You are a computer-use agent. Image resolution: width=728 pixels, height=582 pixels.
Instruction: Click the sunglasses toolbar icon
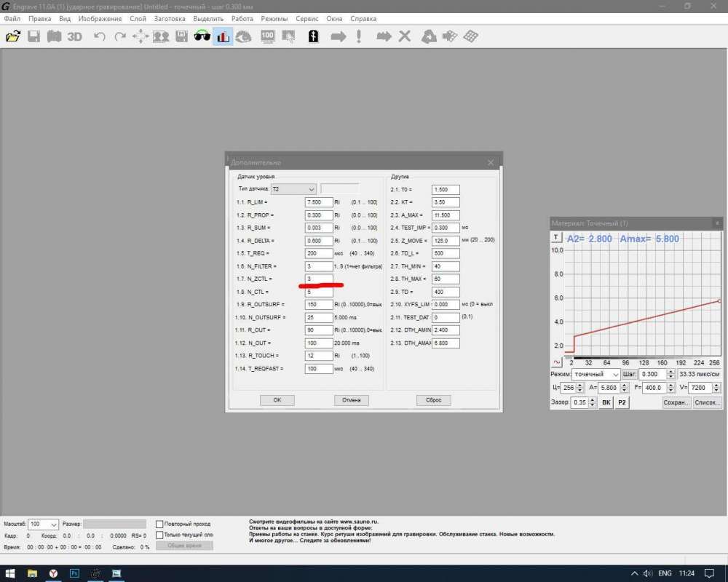point(202,36)
